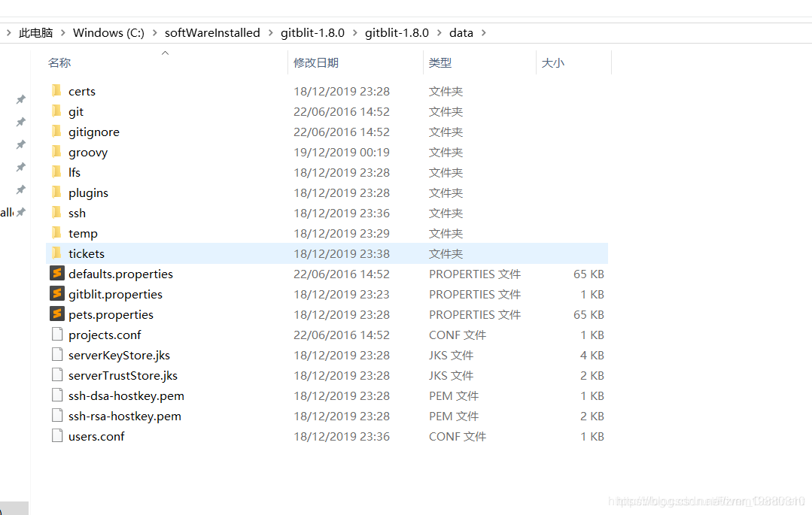Click the file icon of ssh-dsa-hostkey.pem
This screenshot has width=812, height=515.
(x=57, y=395)
